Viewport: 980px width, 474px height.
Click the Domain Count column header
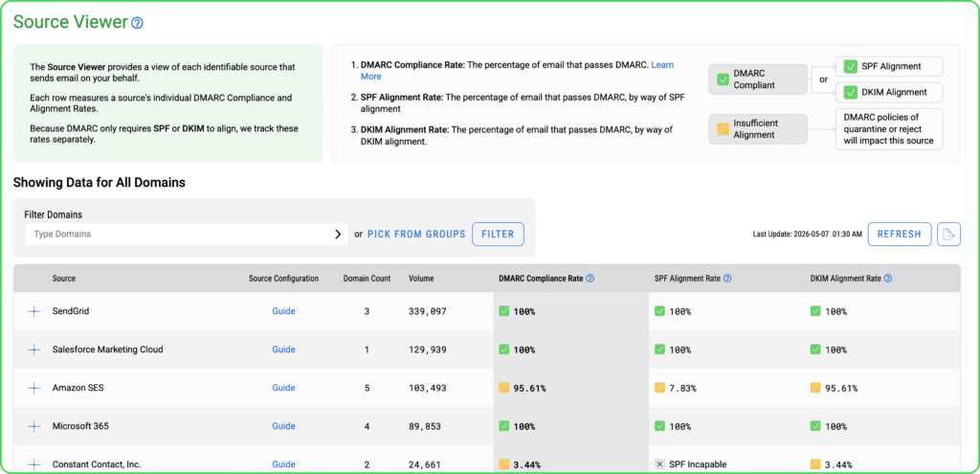coord(367,279)
